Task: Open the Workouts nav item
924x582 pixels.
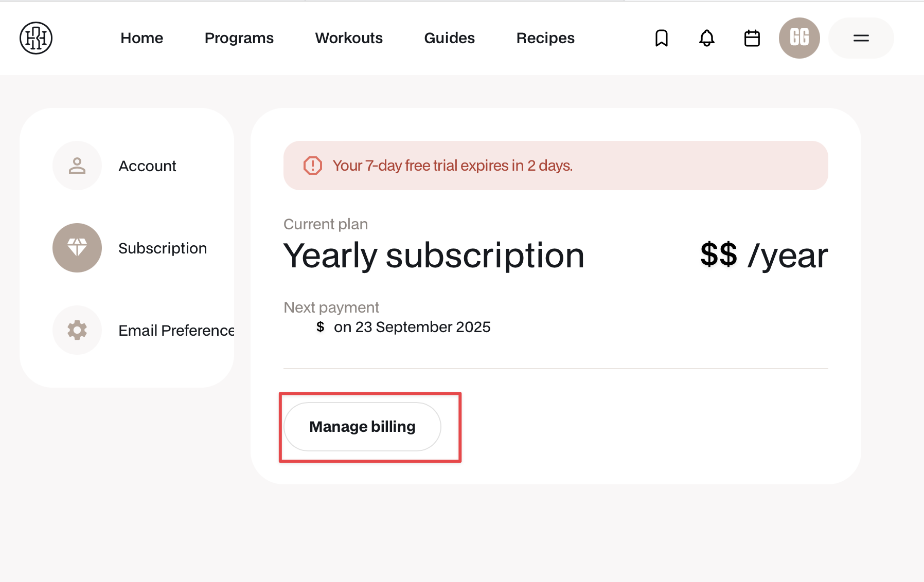Action: click(349, 38)
